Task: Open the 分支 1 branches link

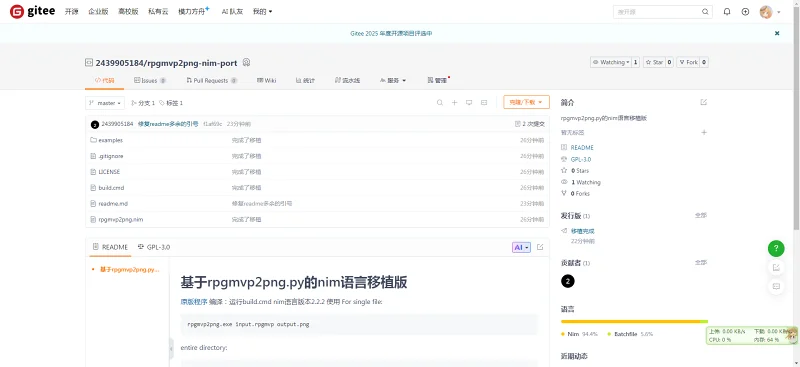Action: click(143, 103)
